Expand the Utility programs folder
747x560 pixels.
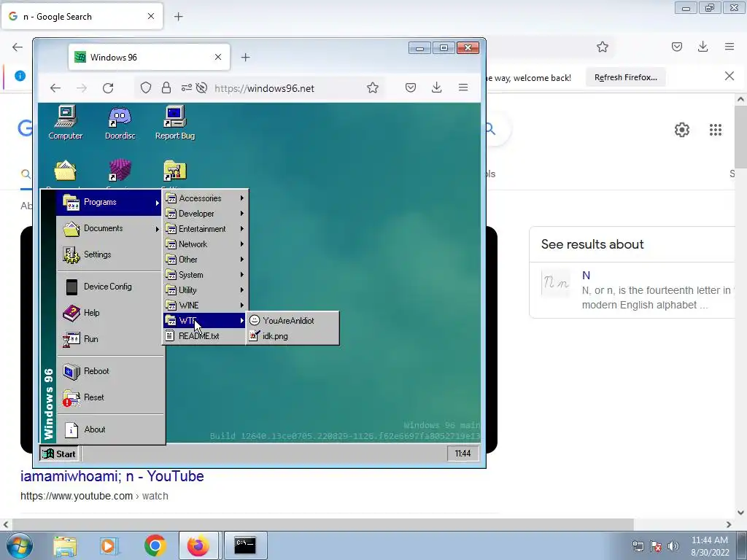click(x=205, y=290)
